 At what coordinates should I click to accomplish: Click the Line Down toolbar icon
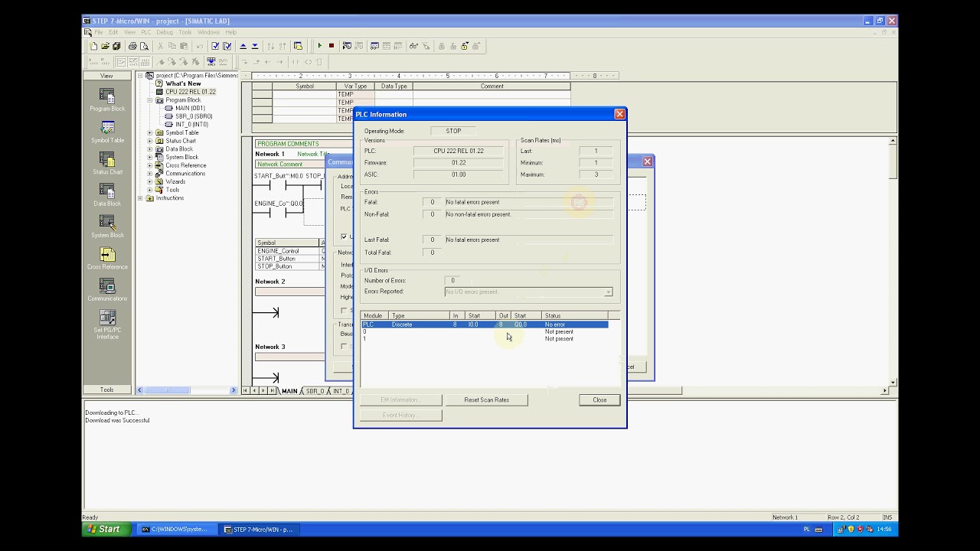pyautogui.click(x=244, y=62)
